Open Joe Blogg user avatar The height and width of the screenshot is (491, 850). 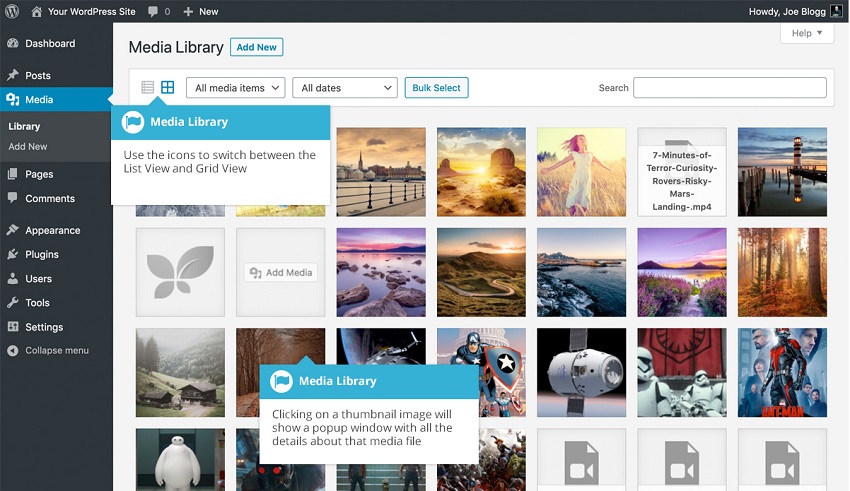point(837,11)
